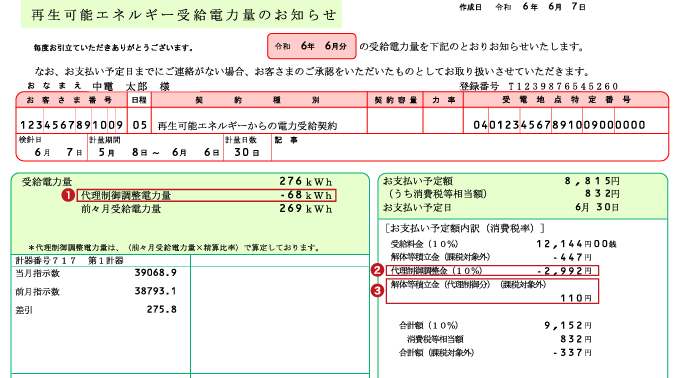Select '832円' beside '(うち消費税等相当額)'
Viewport: 680px width, 378px height.
coord(602,194)
